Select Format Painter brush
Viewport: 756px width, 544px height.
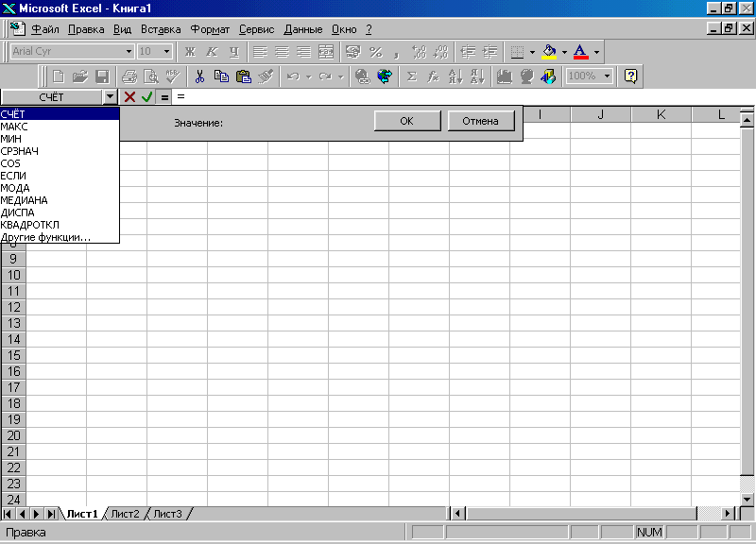(x=266, y=76)
